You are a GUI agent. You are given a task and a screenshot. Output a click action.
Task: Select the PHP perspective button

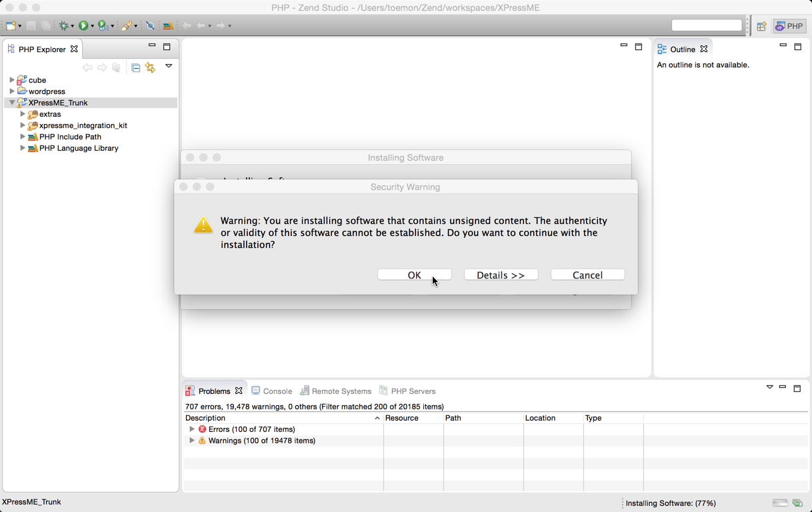coord(789,26)
